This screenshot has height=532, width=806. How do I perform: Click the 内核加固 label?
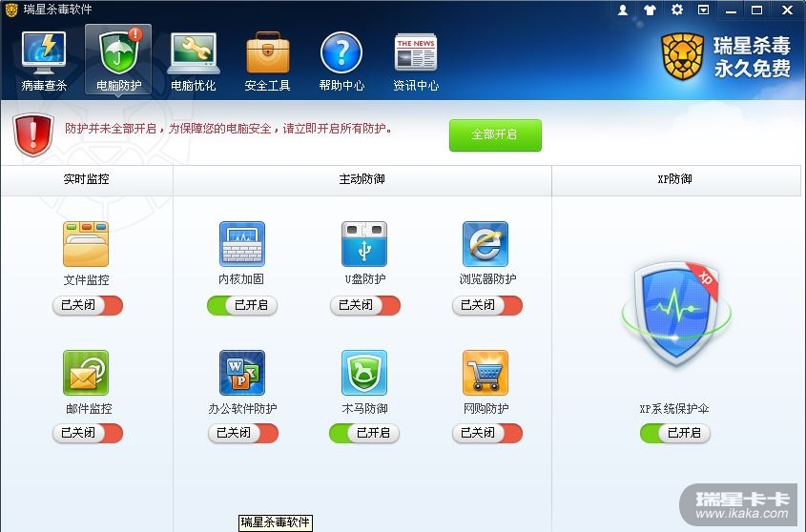241,279
